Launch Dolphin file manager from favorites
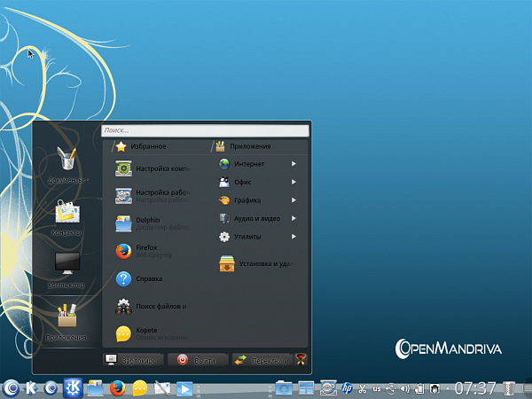This screenshot has width=532, height=399. [153, 223]
